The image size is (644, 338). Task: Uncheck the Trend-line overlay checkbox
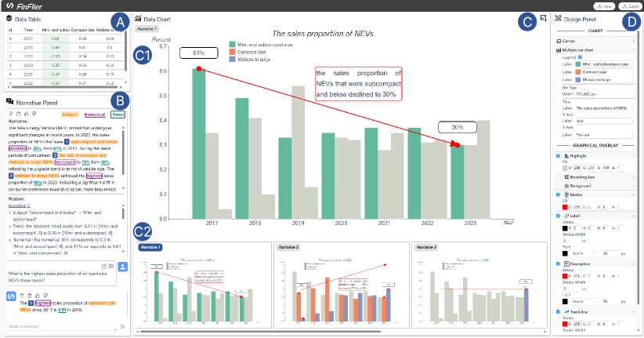point(558,311)
